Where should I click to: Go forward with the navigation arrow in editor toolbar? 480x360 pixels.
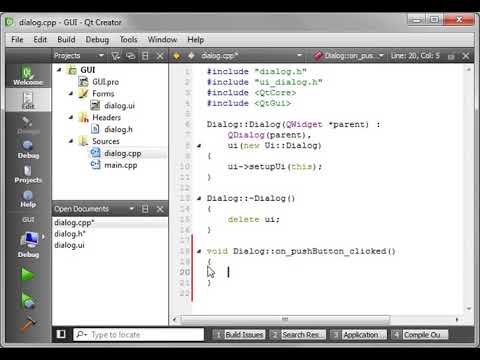(x=191, y=56)
